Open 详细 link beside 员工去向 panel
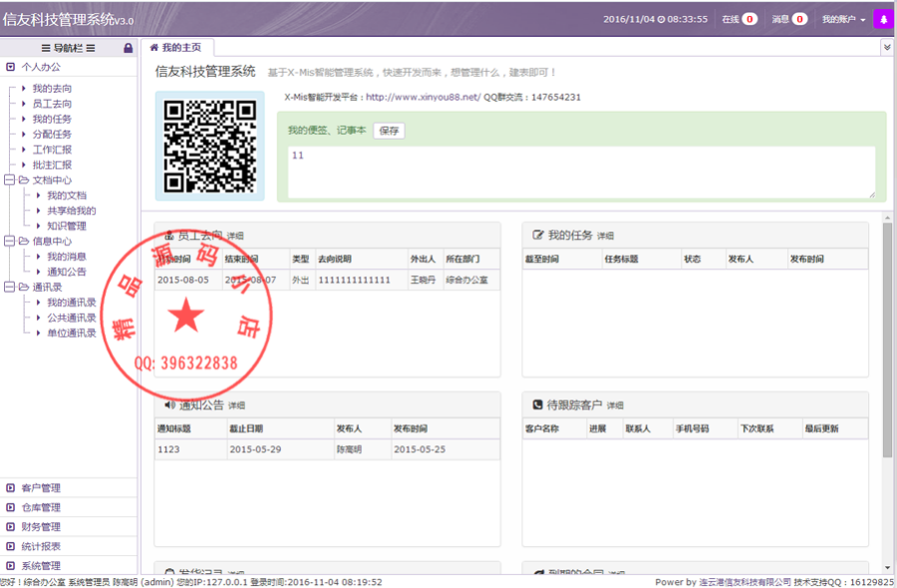 [235, 235]
